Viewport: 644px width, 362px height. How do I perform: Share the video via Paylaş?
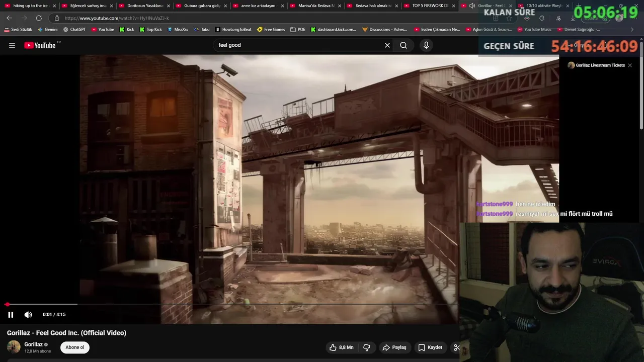(394, 347)
